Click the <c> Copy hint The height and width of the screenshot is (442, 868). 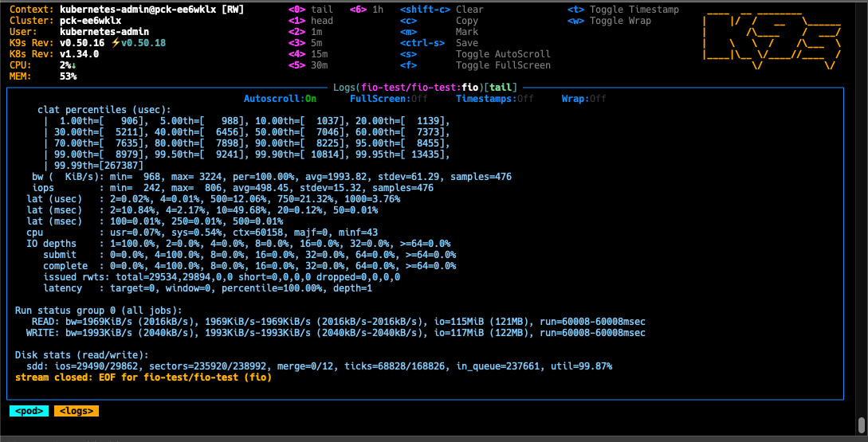439,21
